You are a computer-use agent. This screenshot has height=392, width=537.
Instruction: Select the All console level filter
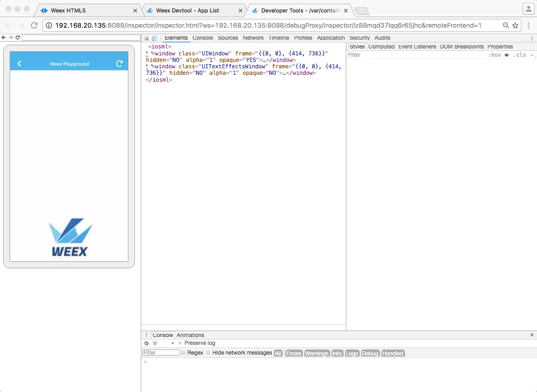278,353
